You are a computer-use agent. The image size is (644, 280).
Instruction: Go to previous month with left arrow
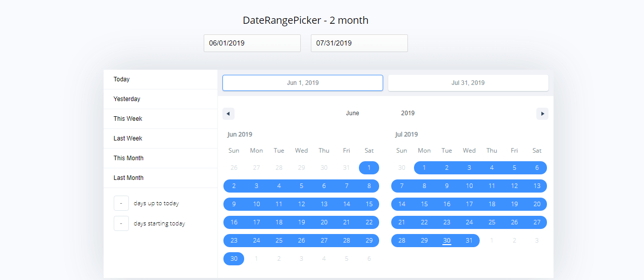pos(228,114)
